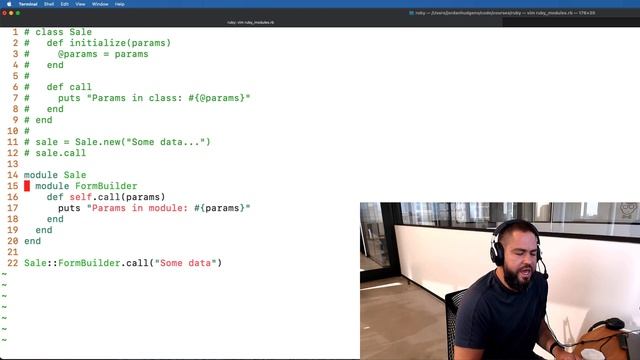Click '@params = params' on line 3
Screen dimensions: 640x360
point(103,54)
